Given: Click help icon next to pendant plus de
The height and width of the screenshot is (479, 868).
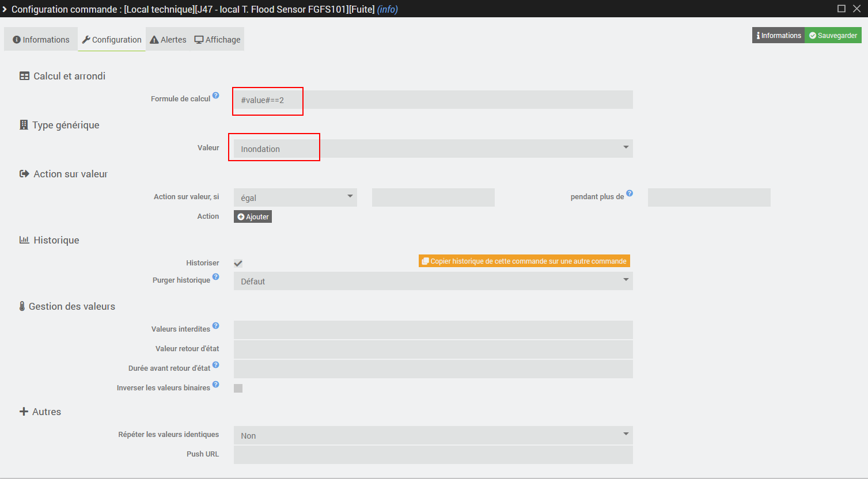Looking at the screenshot, I should click(630, 193).
